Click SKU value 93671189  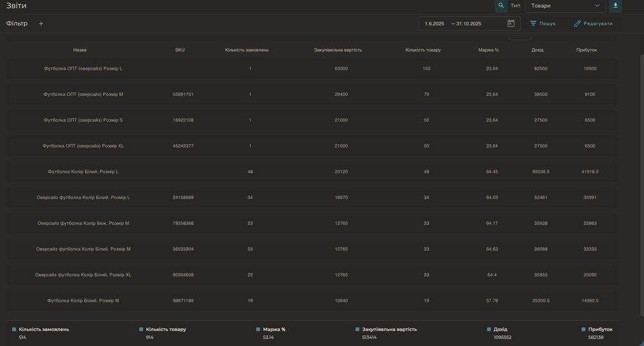click(183, 301)
